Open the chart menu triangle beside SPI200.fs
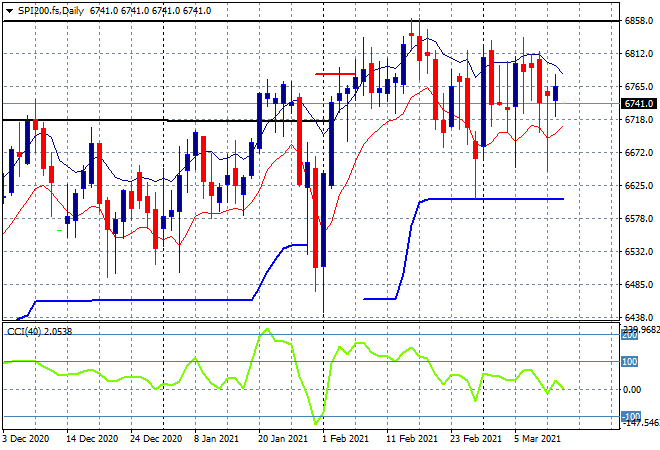660x450 pixels. 9,11
